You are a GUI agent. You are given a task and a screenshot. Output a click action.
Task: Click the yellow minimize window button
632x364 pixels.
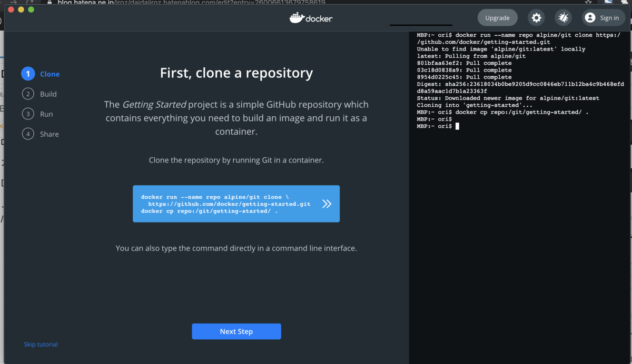(x=21, y=9)
